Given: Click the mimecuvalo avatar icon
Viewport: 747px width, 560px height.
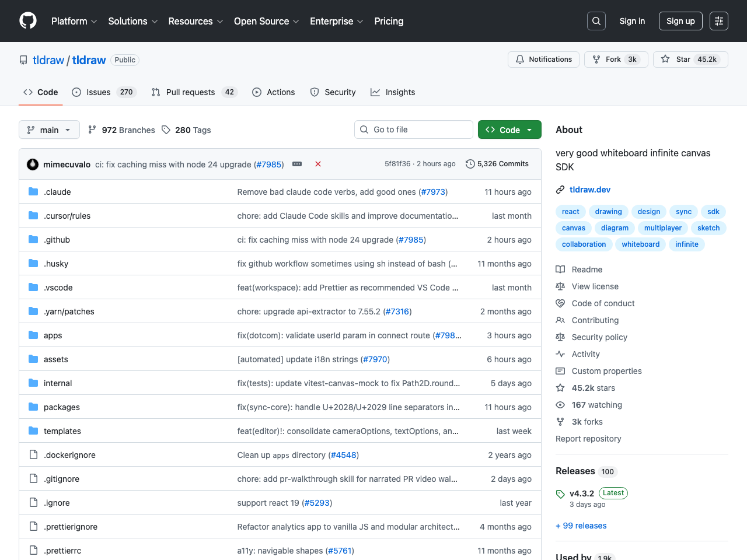Looking at the screenshot, I should pos(33,164).
